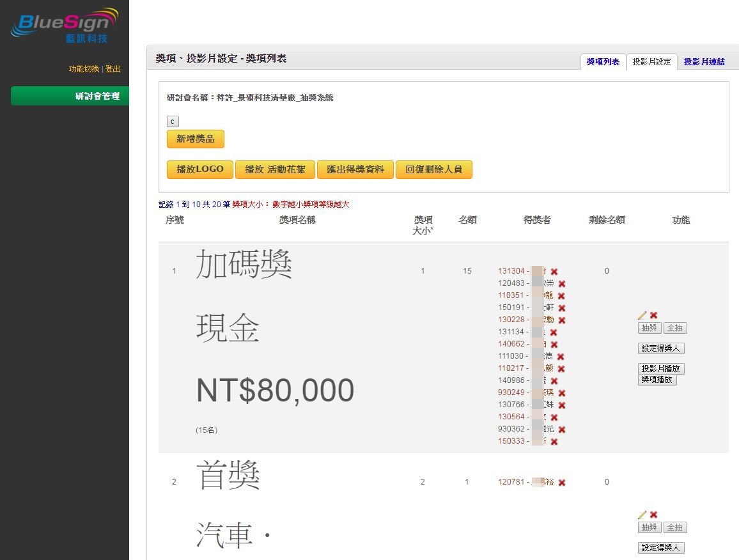Remove winner 930362 with the red X
The height and width of the screenshot is (560, 739).
pos(562,430)
